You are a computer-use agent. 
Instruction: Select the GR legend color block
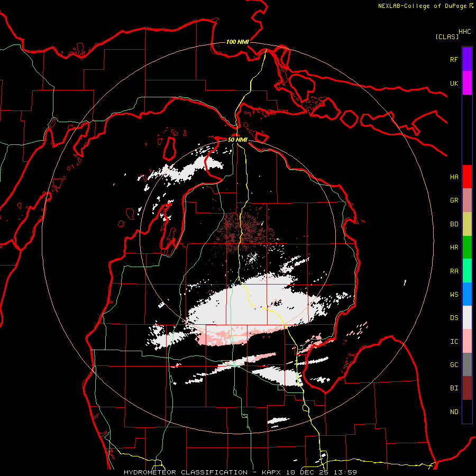[x=467, y=200]
